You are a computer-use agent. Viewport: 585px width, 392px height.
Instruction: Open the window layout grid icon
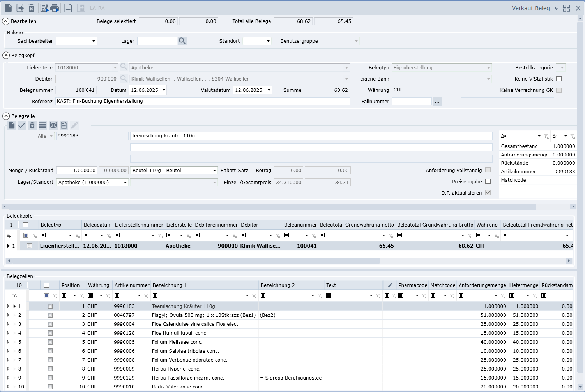(x=566, y=8)
